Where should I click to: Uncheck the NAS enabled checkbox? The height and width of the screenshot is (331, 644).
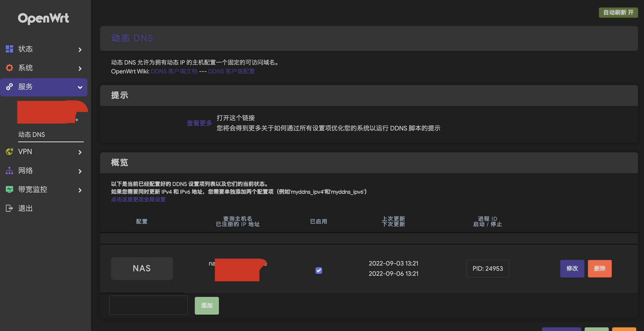coord(319,270)
